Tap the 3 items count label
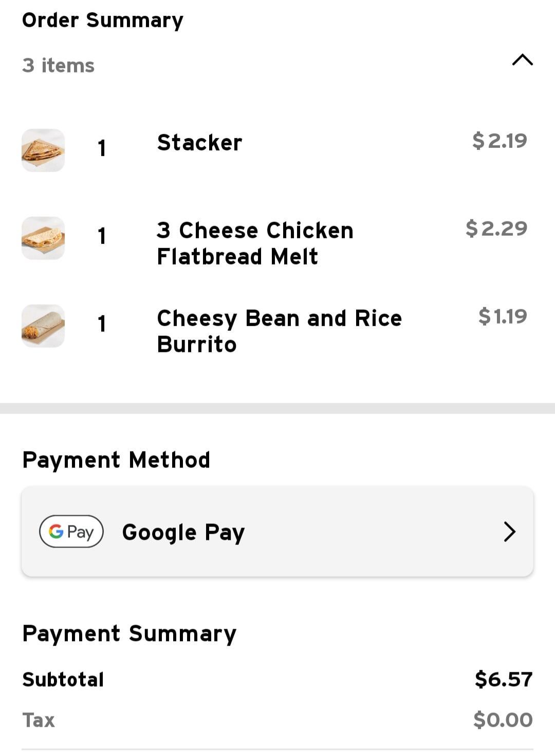This screenshot has height=756, width=555. point(59,66)
